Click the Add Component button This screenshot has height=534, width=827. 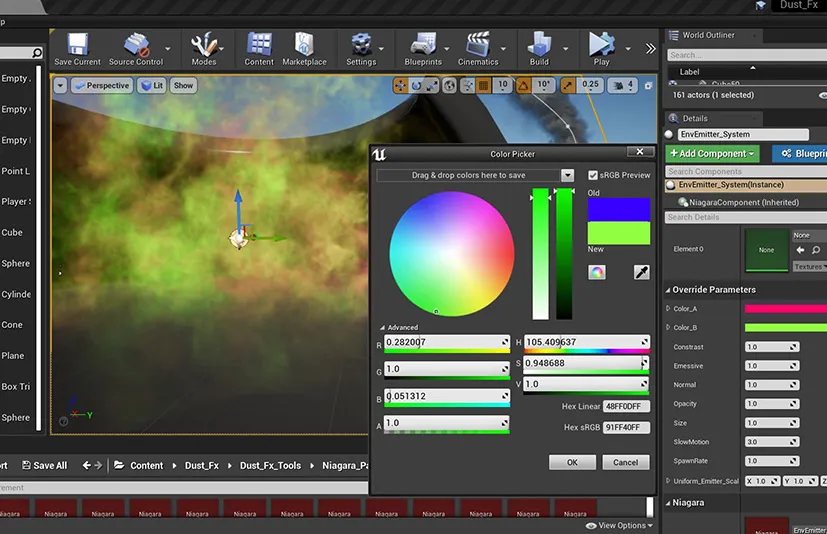712,154
